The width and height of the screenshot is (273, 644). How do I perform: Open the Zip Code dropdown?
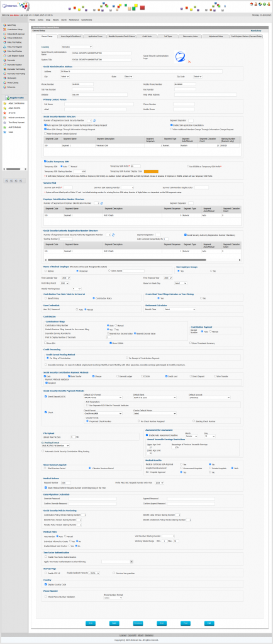coord(198,76)
